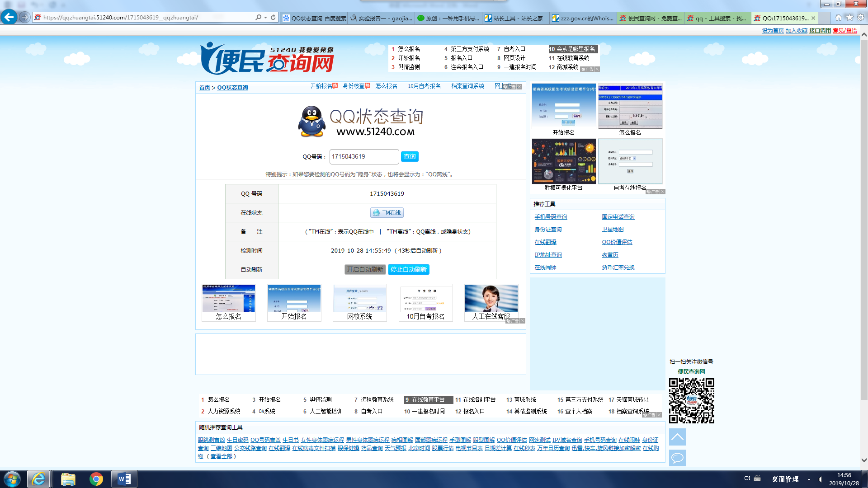Open Word from the taskbar
Image resolution: width=868 pixels, height=488 pixels.
[x=124, y=479]
